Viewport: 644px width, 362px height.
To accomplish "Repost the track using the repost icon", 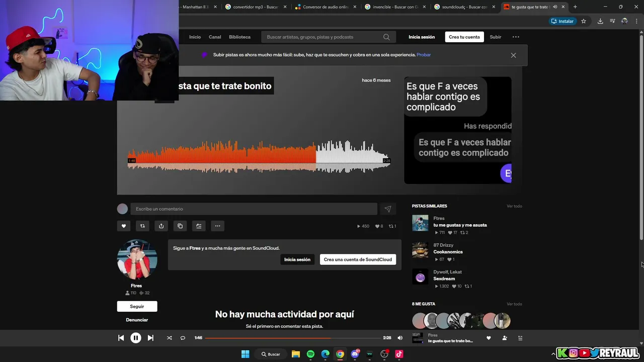I will pos(142,226).
